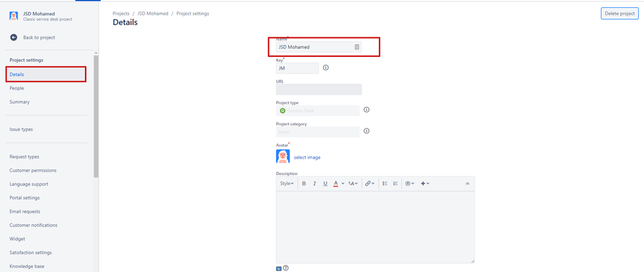Open Customer notifications settings
644x272 pixels.
pos(34,225)
